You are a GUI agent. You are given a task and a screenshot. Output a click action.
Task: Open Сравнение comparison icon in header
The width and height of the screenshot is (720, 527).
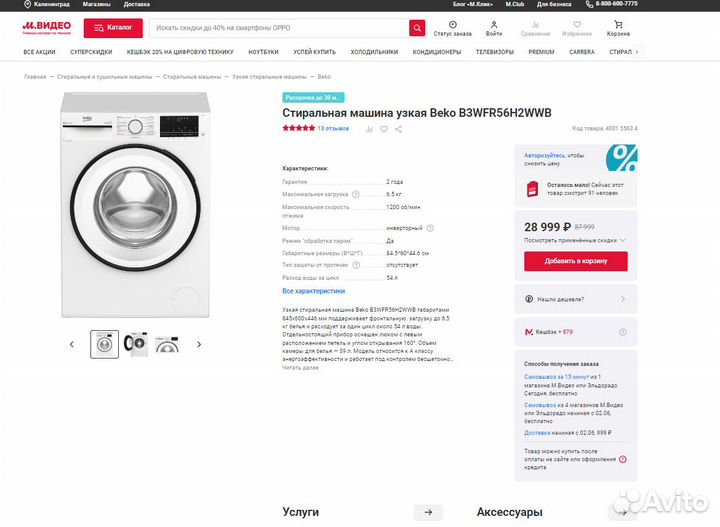pyautogui.click(x=535, y=24)
